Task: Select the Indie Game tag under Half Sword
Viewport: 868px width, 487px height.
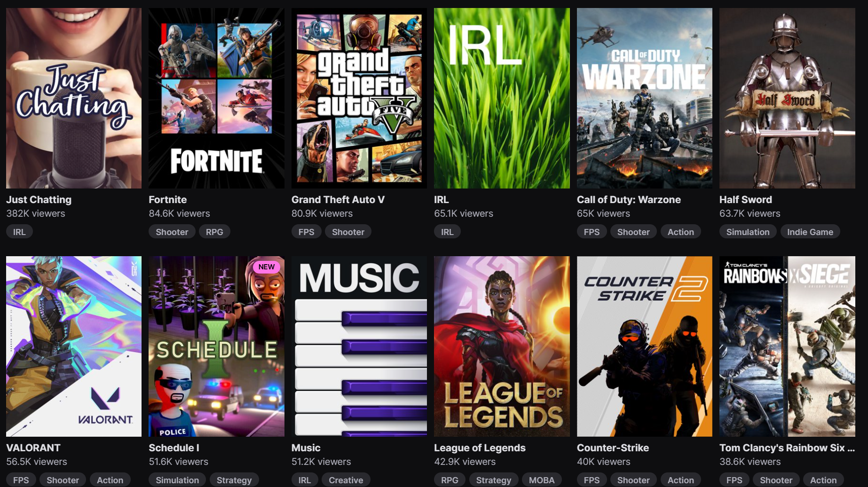Action: tap(810, 232)
